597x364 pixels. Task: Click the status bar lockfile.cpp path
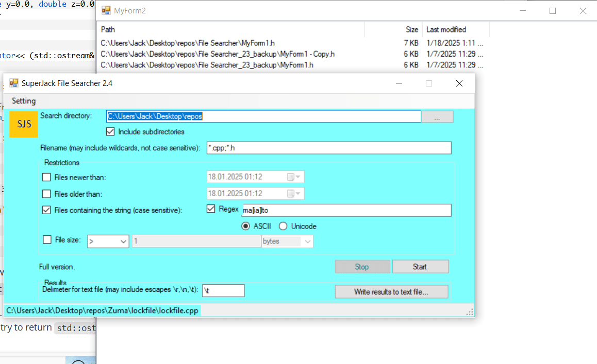pyautogui.click(x=102, y=310)
